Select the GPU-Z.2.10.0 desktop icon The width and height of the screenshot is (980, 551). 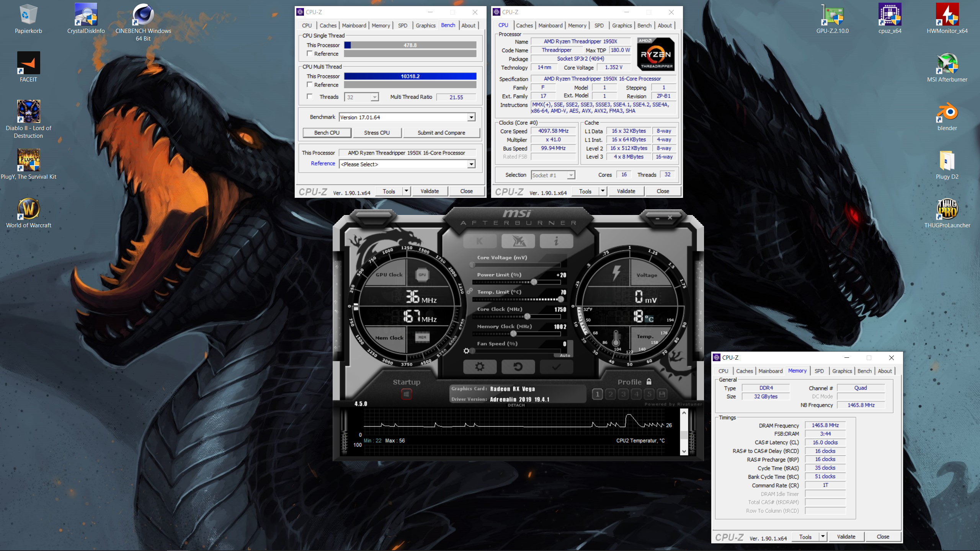coord(832,19)
